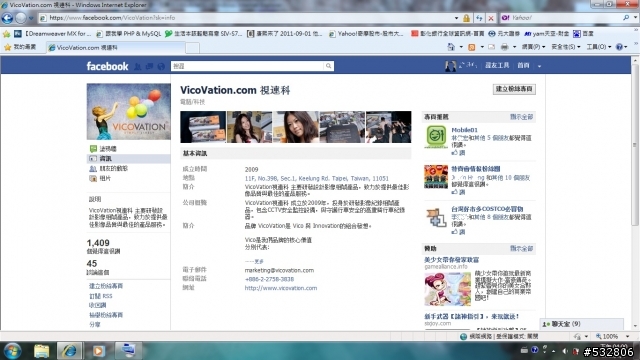640x360 pixels.
Task: Click Internet Explorer icon on taskbar
Action: pyautogui.click(x=69, y=351)
